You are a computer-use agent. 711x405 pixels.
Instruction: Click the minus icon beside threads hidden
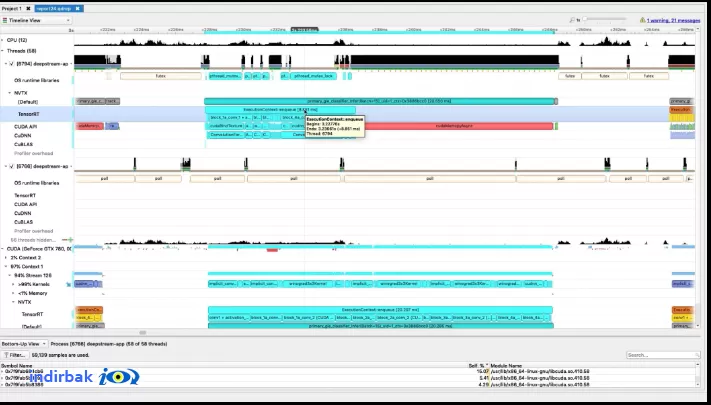[64, 239]
